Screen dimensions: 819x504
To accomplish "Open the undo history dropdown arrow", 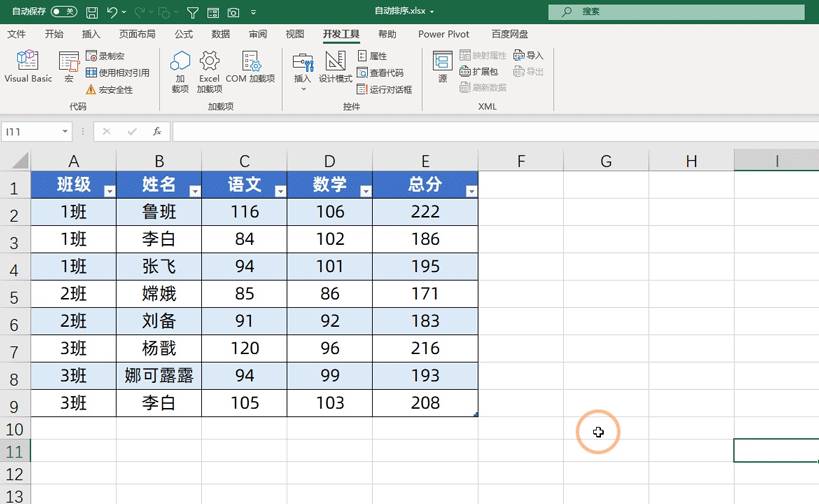I will coord(124,12).
